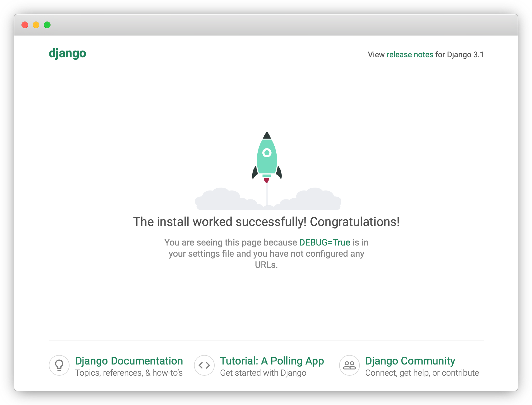Viewport: 532px width, 405px height.
Task: Click the code brackets Tutorial icon
Action: [204, 365]
